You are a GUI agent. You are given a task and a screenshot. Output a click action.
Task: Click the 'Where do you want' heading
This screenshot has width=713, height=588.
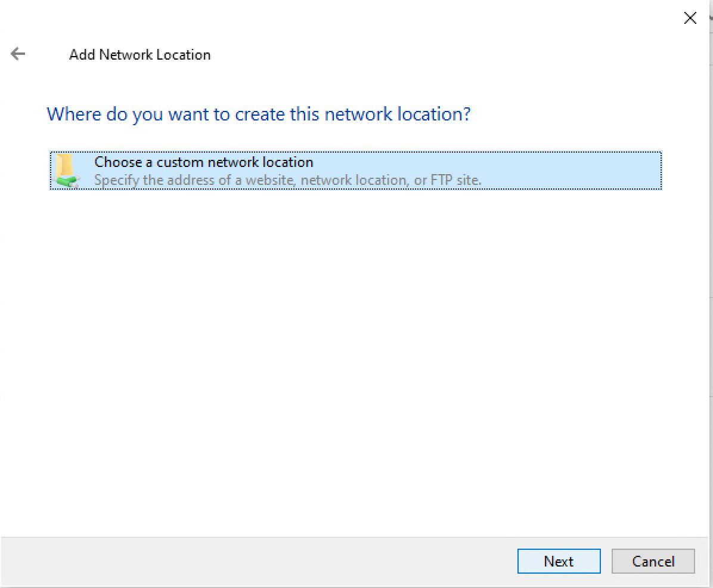258,114
